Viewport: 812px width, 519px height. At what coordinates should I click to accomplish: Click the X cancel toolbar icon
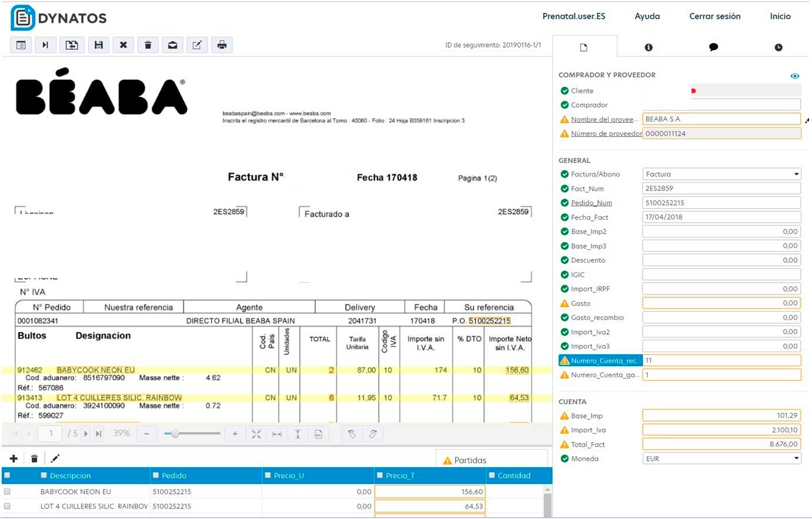[x=123, y=45]
